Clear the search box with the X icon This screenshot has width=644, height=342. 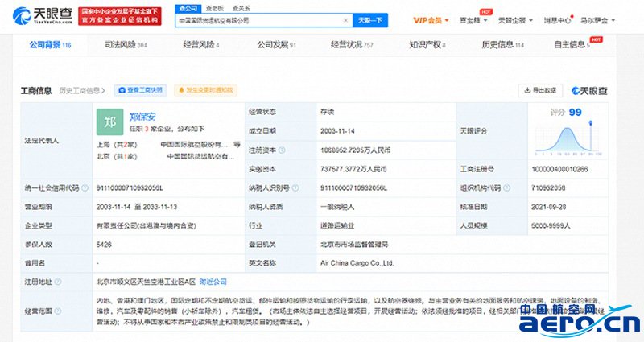point(345,20)
